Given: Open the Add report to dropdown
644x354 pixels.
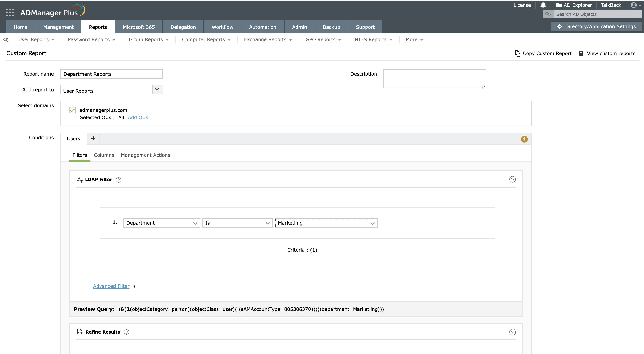Looking at the screenshot, I should (x=157, y=89).
